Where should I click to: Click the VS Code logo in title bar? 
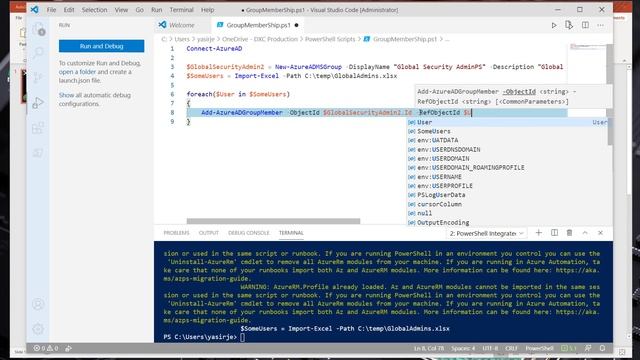(x=35, y=9)
